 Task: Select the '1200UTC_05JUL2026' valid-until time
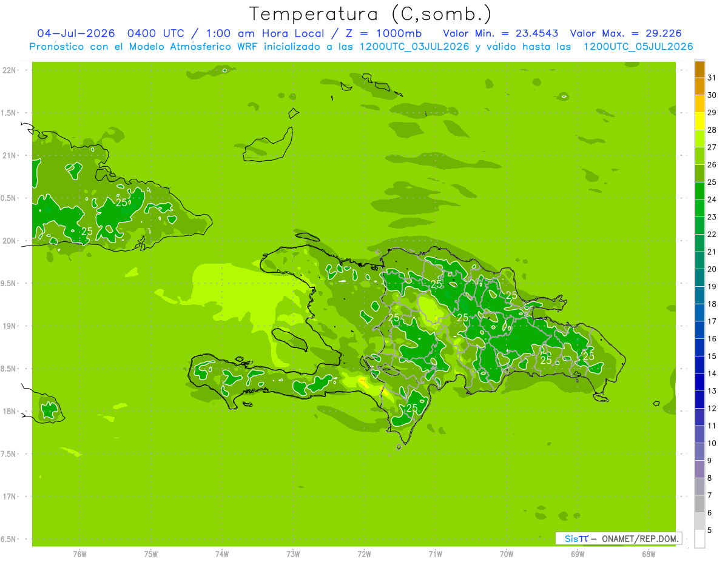point(638,47)
